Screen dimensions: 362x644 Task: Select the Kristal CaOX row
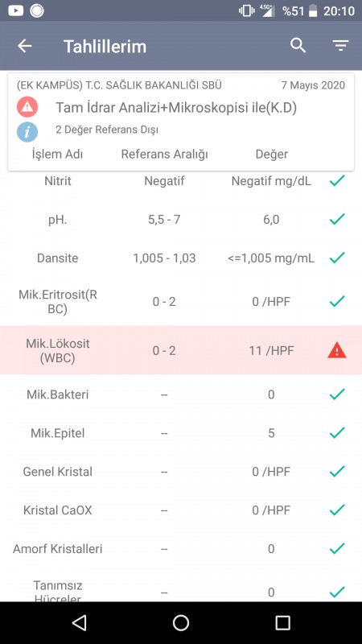181,510
